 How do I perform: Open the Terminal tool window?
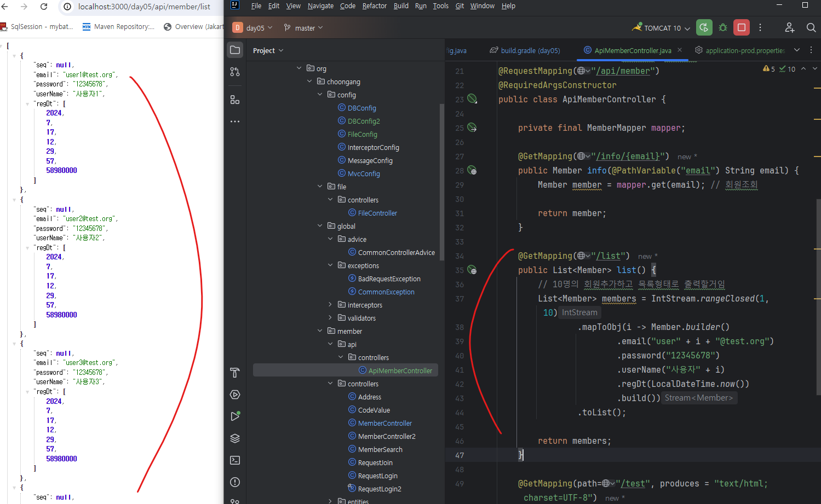point(235,460)
